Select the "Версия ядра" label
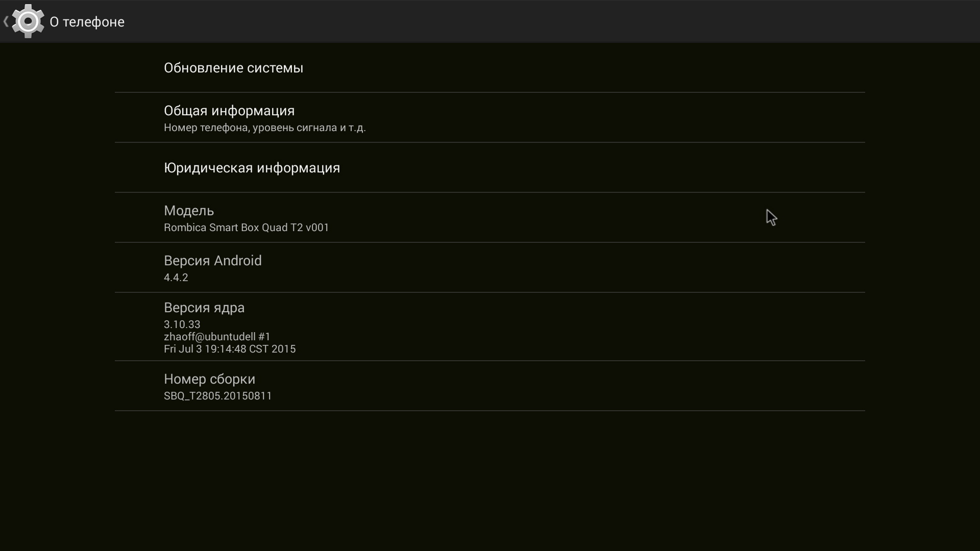980x551 pixels. click(204, 308)
